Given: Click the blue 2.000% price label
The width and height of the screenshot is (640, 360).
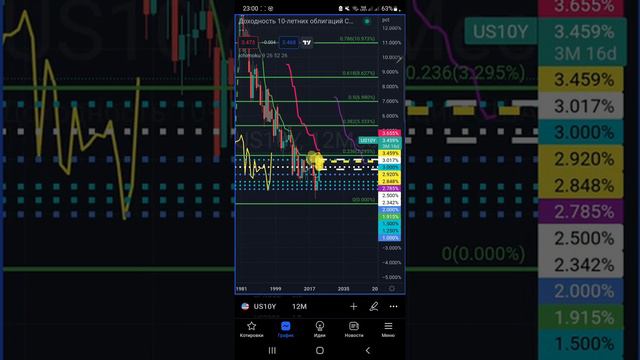Looking at the screenshot, I should [390, 209].
